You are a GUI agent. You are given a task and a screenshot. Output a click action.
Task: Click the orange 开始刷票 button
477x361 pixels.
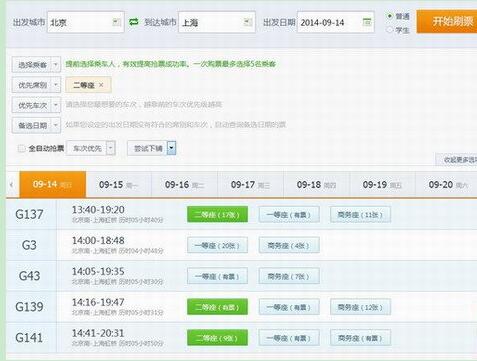447,22
